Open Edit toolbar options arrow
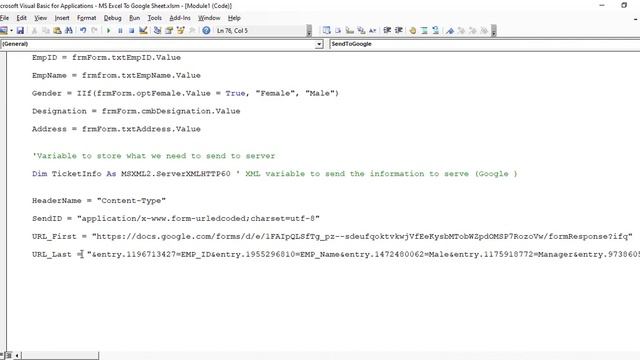 click(493, 31)
